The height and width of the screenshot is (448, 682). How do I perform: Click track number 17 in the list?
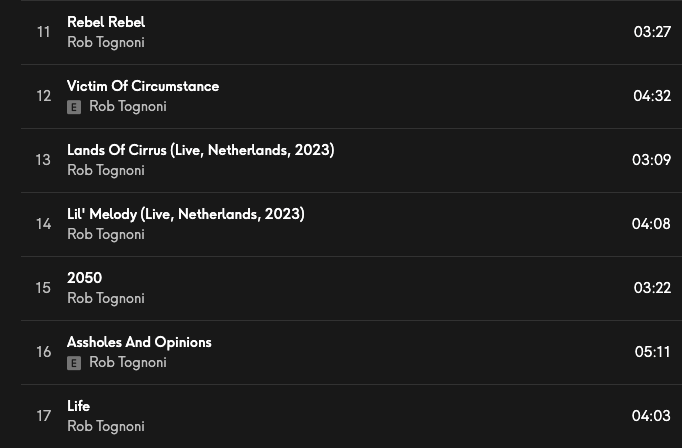43,416
